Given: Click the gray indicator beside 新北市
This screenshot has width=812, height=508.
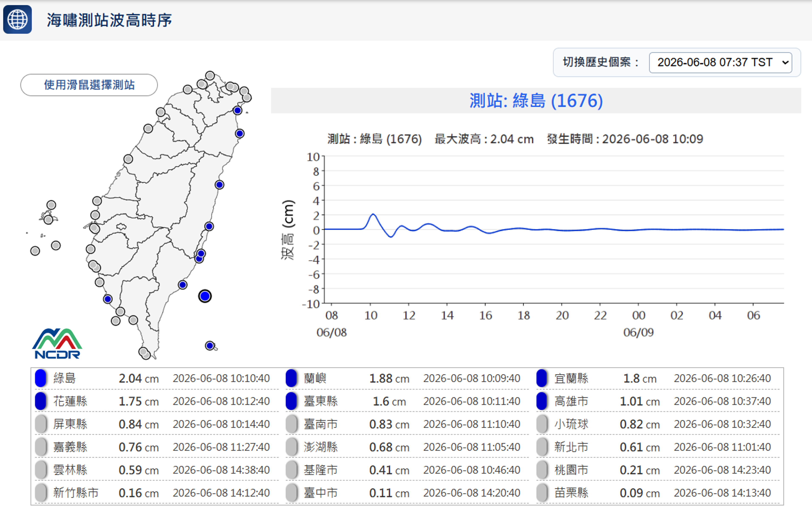Looking at the screenshot, I should [x=542, y=447].
